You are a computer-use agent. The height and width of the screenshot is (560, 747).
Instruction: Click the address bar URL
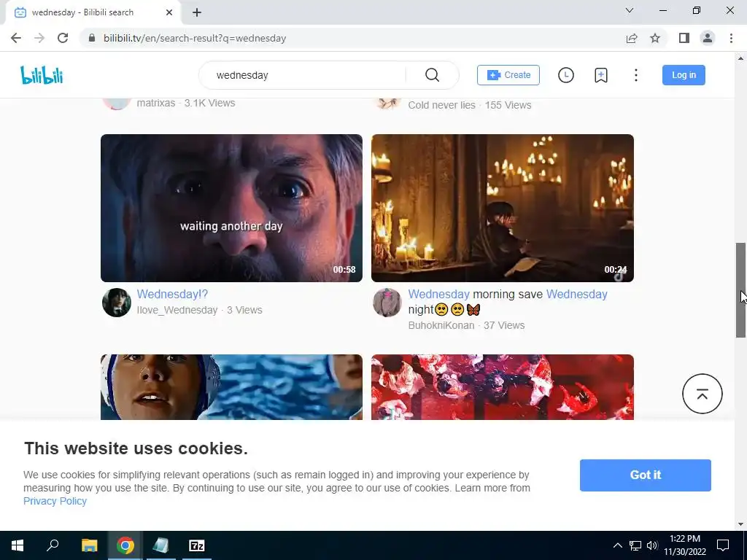194,38
